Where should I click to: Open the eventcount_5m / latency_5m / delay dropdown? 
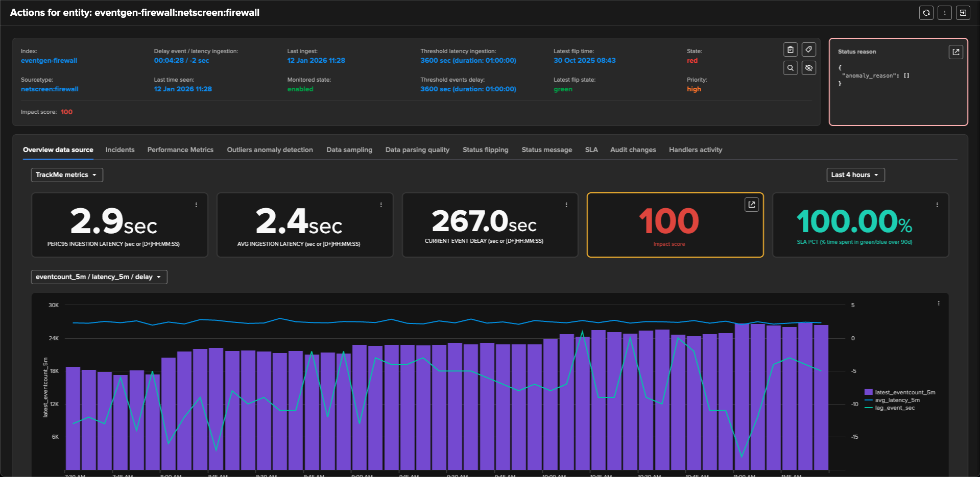[x=99, y=277]
